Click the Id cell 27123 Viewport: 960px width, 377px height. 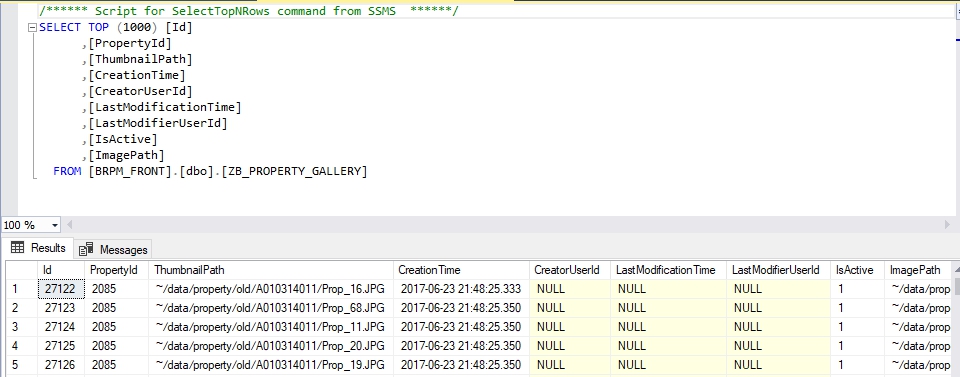61,307
